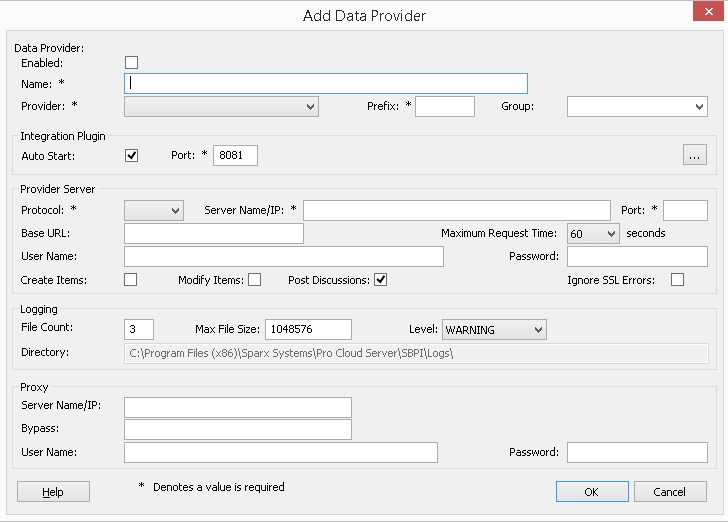Screen dimensions: 728x522
Task: Focus the Prefix input field
Action: [x=445, y=107]
